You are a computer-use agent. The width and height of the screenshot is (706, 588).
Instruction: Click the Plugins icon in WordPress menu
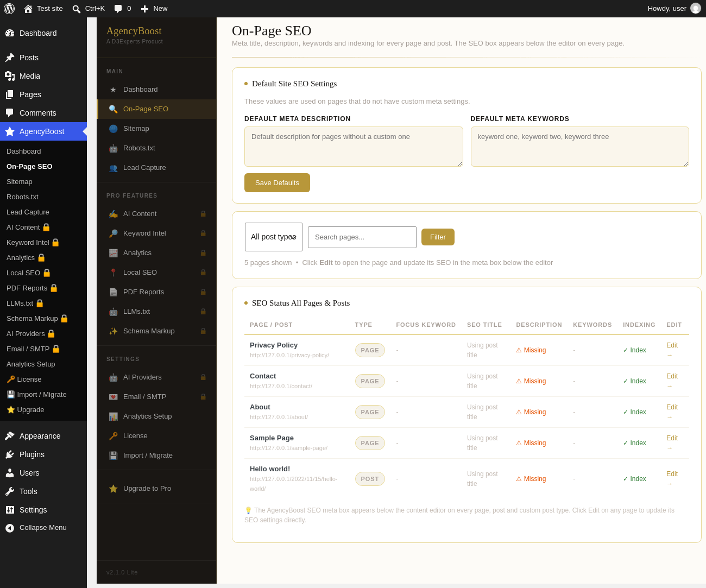click(x=10, y=454)
